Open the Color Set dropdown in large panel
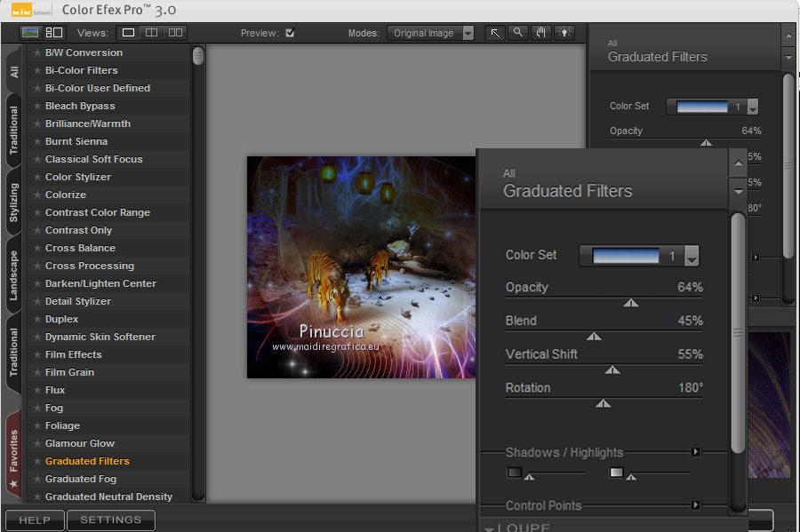This screenshot has height=532, width=800. 692,257
